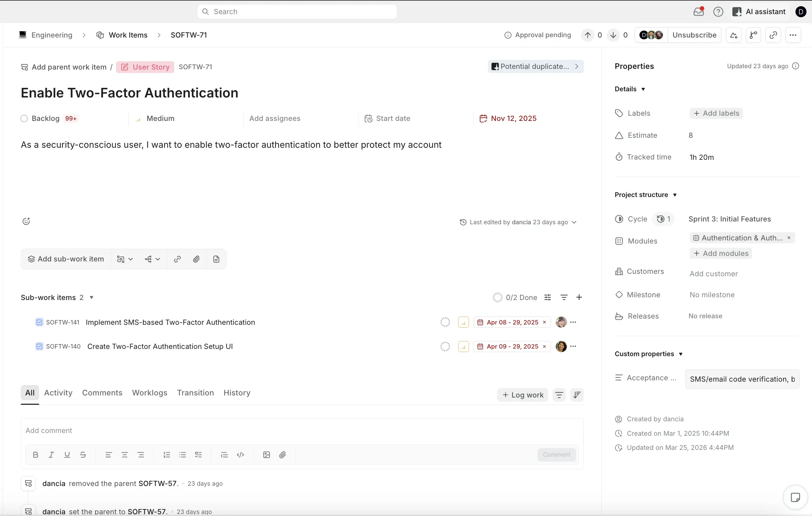Collapse the Sub-work items section
The image size is (812, 516).
pyautogui.click(x=92, y=298)
